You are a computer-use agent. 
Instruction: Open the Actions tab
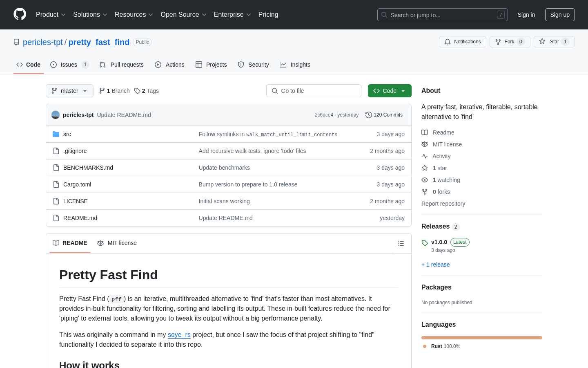pos(169,65)
